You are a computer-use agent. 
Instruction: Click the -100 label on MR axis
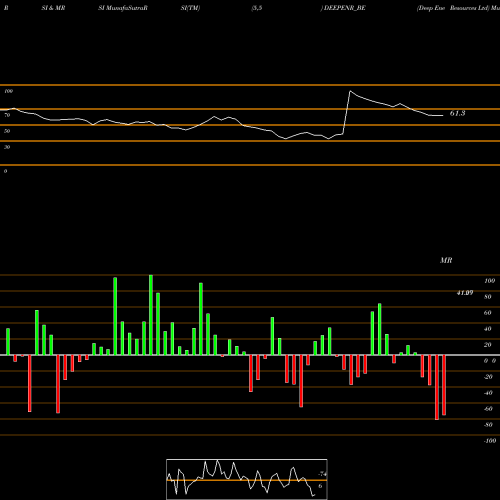[x=490, y=441]
